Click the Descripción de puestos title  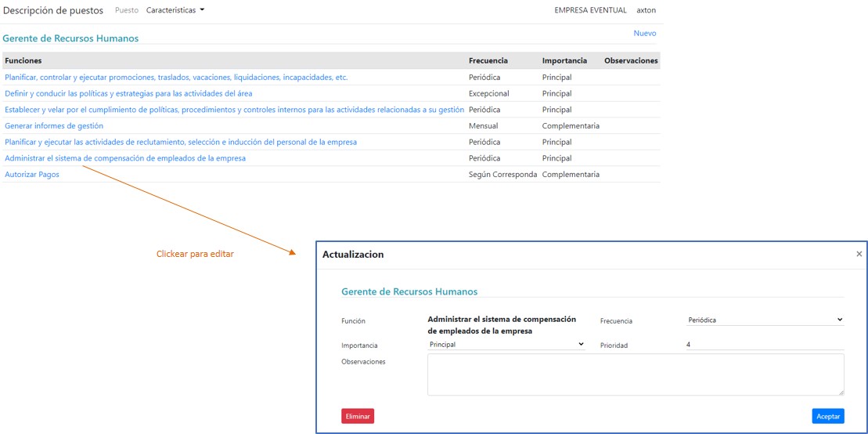53,10
